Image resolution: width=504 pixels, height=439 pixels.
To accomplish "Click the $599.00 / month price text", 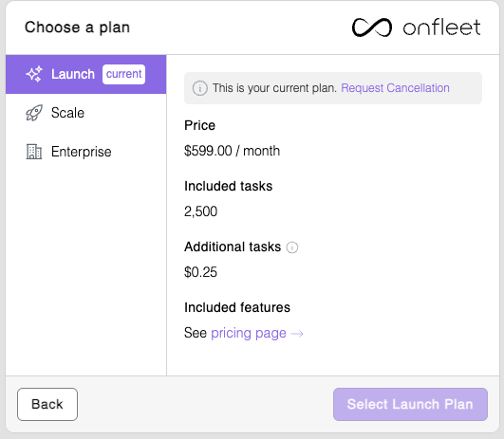I will coord(233,151).
